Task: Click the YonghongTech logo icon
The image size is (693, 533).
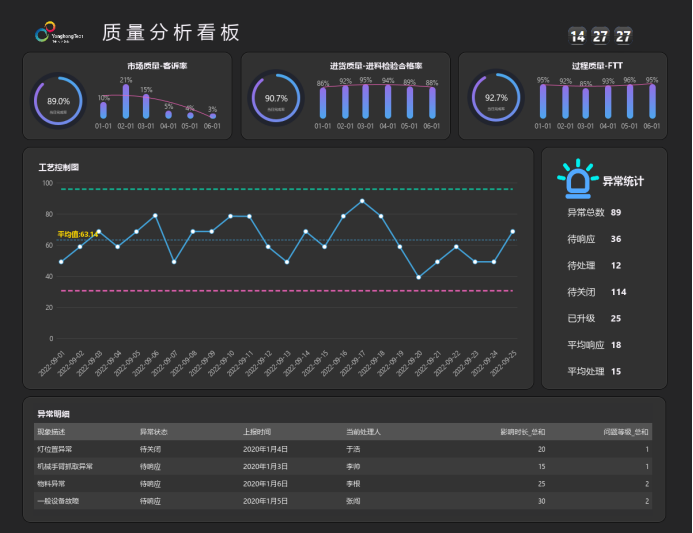Action: pos(41,34)
